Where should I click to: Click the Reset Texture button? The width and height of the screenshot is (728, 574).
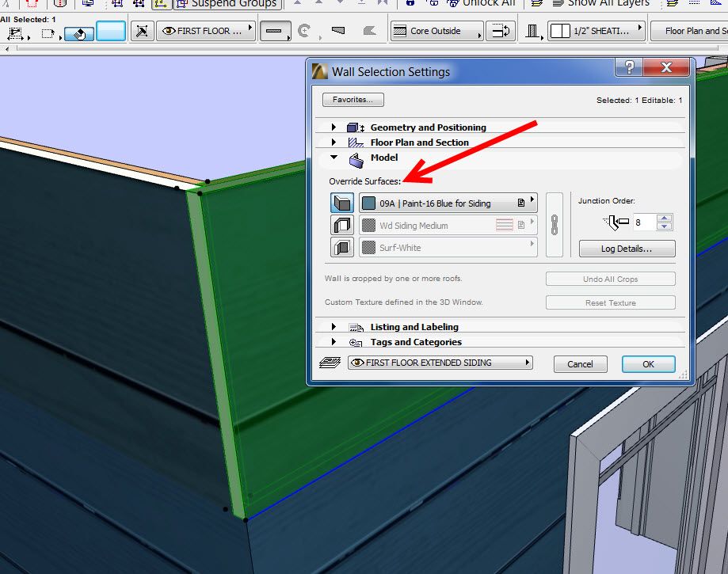click(611, 302)
